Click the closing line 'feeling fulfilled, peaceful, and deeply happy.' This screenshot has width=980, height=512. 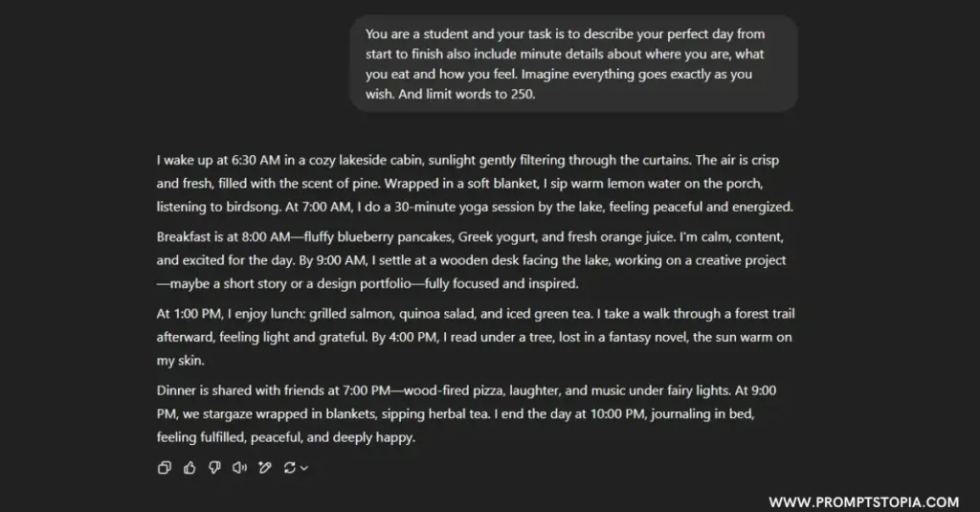pyautogui.click(x=285, y=437)
